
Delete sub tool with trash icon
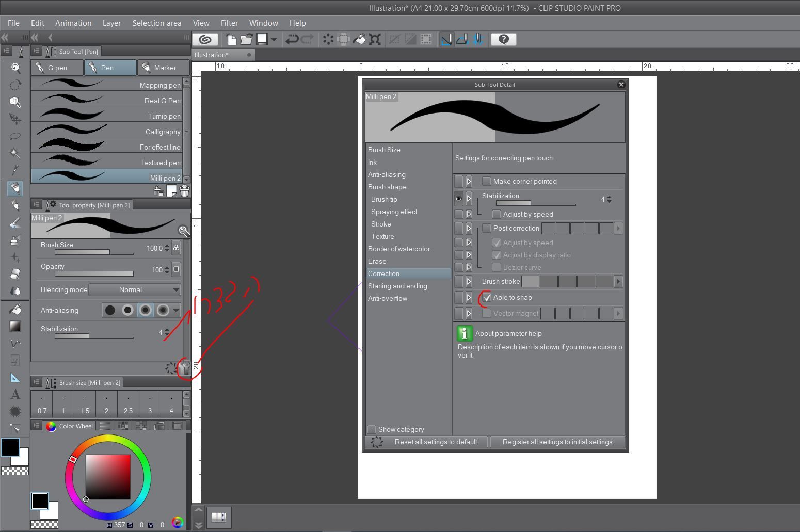[x=184, y=191]
